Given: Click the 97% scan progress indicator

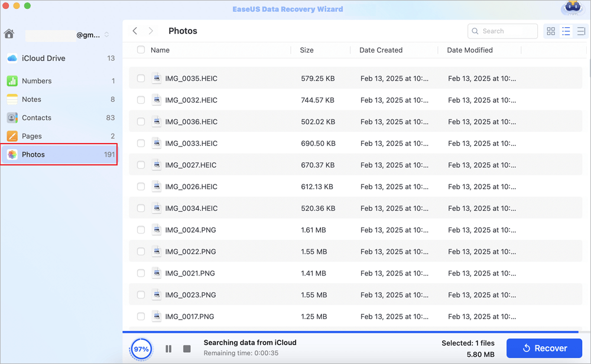Looking at the screenshot, I should tap(140, 349).
